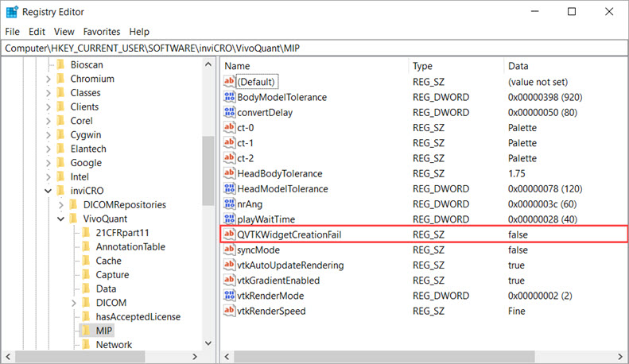Screen dimensions: 629x364
Task: Expand the Corel tree node
Action: point(49,121)
